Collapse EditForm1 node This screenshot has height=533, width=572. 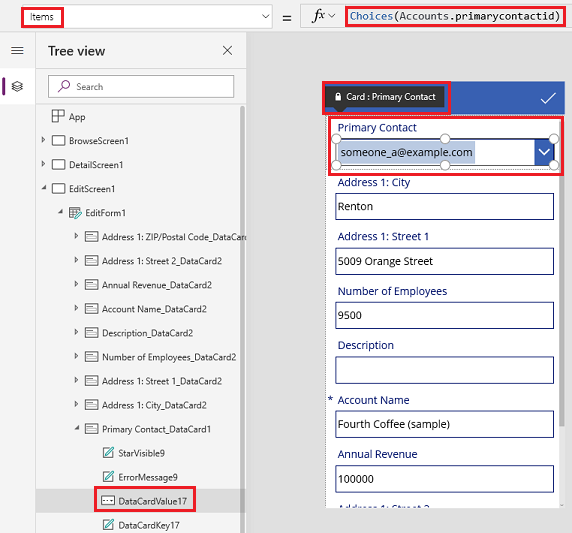[x=61, y=212]
